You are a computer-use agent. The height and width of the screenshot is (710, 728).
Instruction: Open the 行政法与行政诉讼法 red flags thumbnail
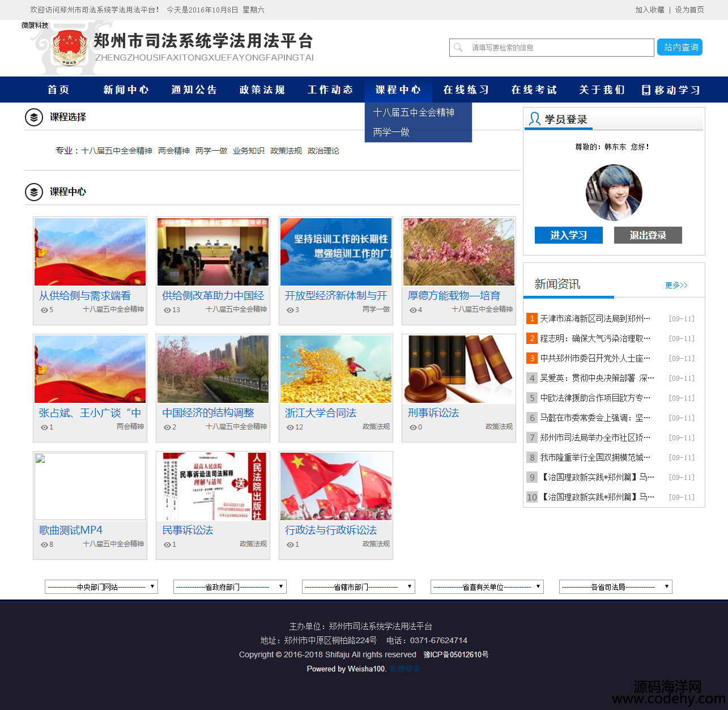(336, 486)
